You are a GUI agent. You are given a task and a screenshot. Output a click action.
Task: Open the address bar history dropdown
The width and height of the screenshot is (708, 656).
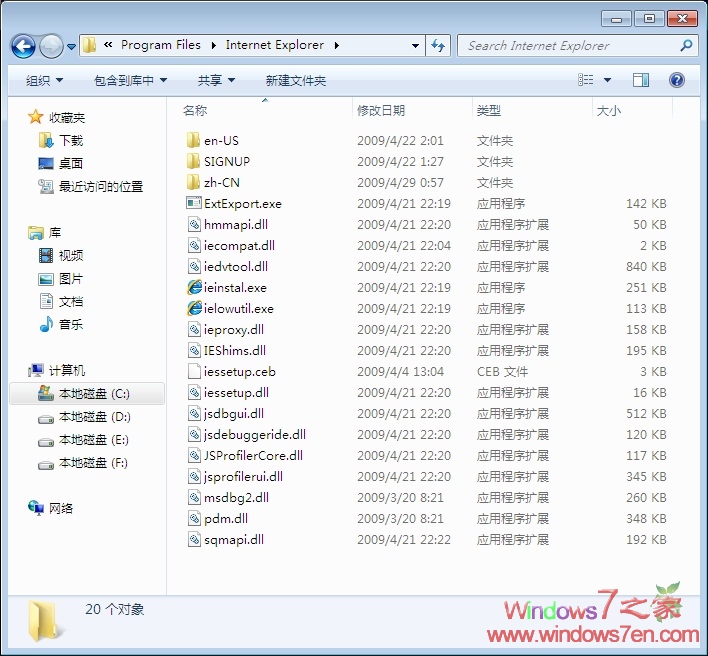(x=415, y=46)
